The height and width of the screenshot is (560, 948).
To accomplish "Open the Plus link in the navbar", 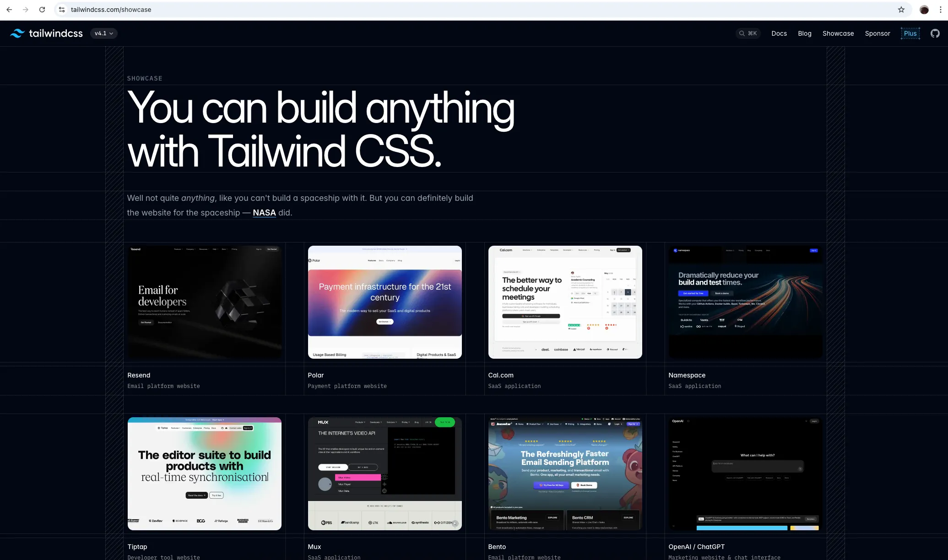I will coord(910,33).
